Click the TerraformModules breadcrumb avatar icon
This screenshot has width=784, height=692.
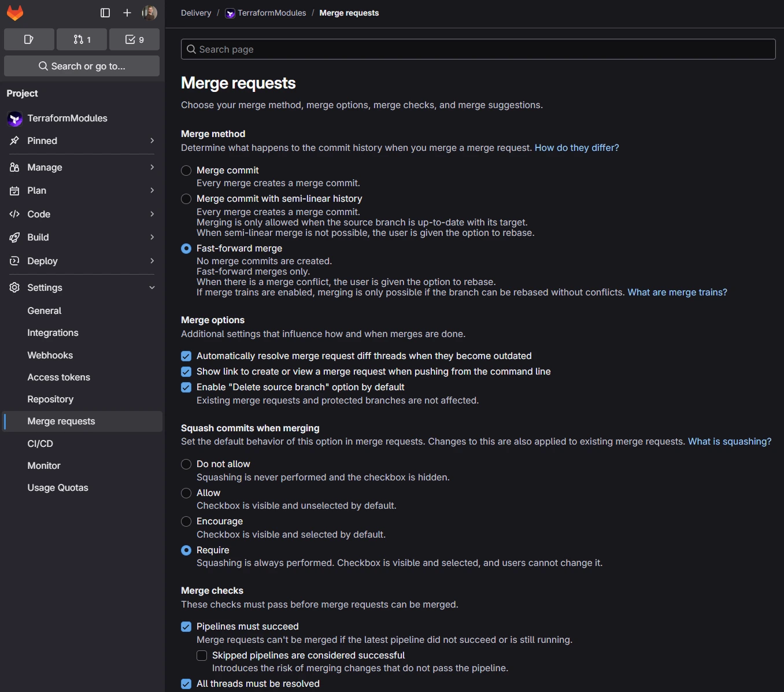[230, 13]
